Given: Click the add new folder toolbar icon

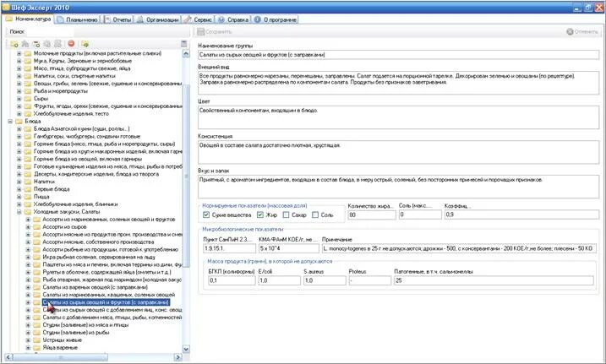Looking at the screenshot, I should click(x=14, y=44).
